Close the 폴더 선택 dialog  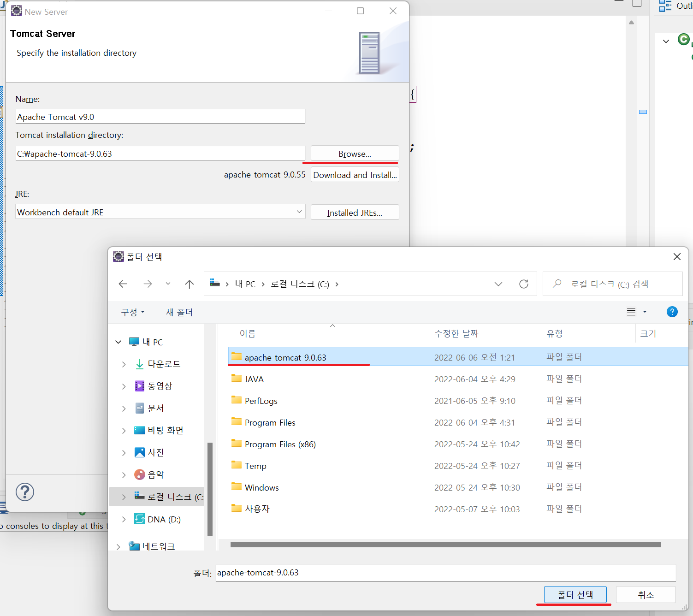pos(677,256)
